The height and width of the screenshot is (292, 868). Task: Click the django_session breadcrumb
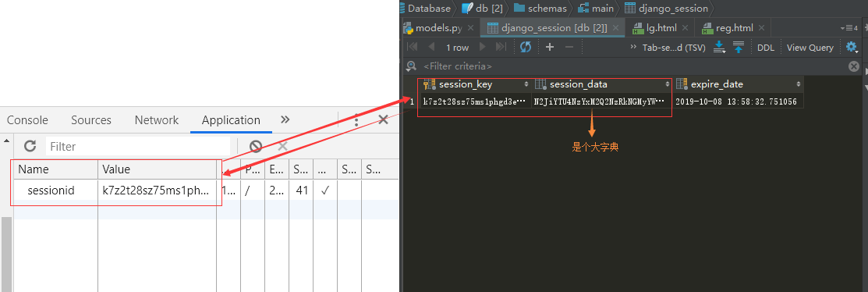666,9
